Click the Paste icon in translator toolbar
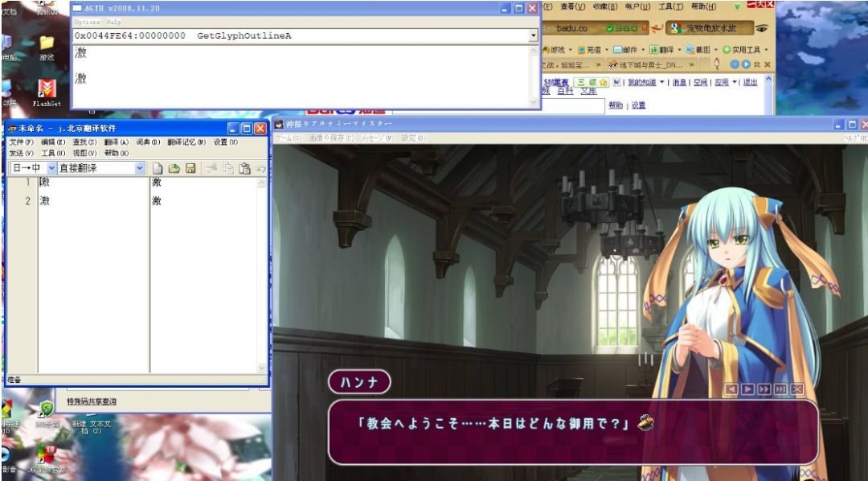The image size is (868, 481). 244,168
